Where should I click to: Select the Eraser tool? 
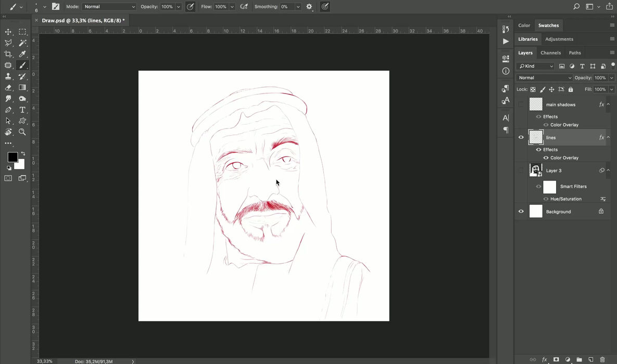point(8,87)
